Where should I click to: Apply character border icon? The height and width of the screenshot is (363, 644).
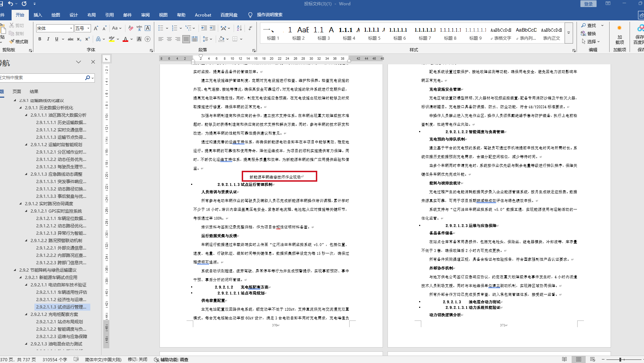pos(148,28)
